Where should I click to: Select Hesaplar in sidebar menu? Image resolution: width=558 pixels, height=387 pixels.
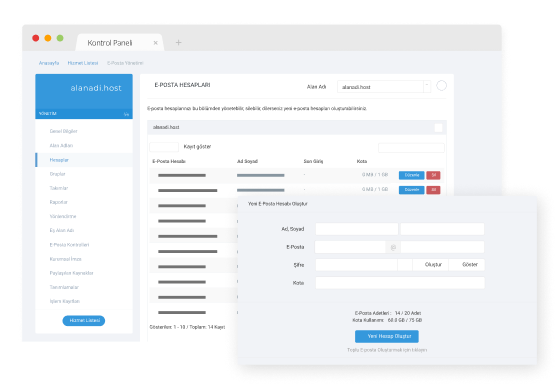tap(84, 160)
